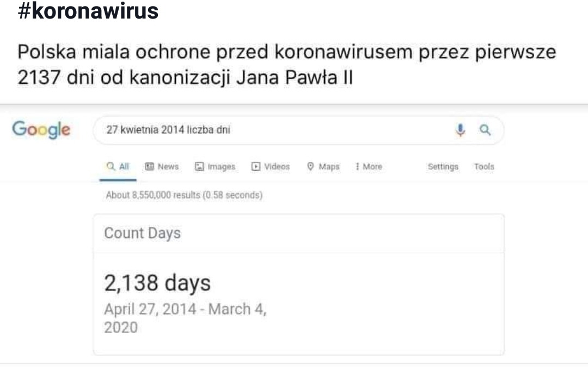This screenshot has width=588, height=368.
Task: Open the #koronawirus hashtag
Action: click(x=88, y=11)
